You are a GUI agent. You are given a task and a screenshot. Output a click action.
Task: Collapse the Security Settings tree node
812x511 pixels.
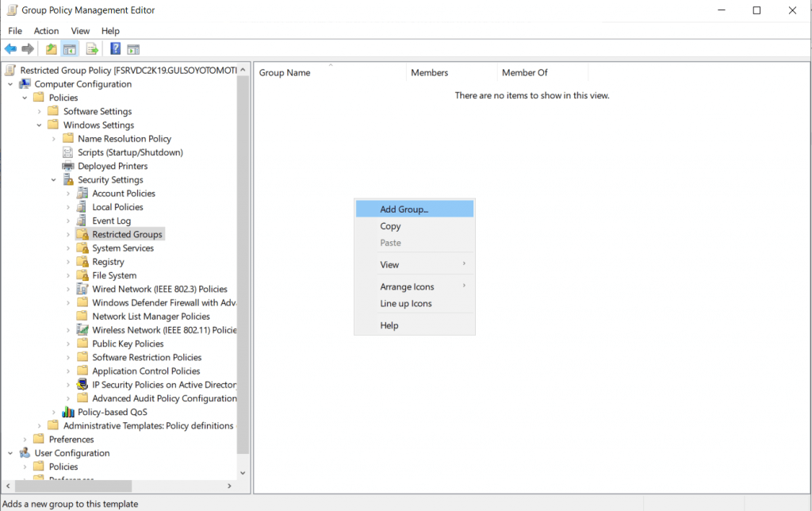54,180
